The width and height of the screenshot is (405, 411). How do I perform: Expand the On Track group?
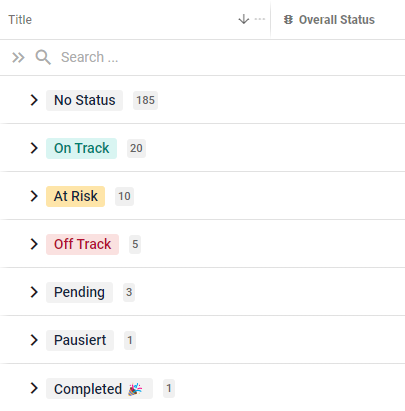tap(34, 148)
